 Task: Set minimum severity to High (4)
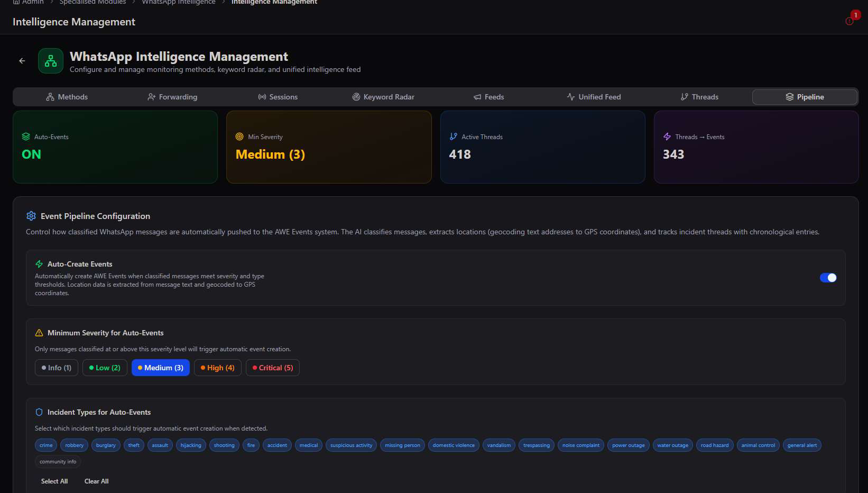click(218, 368)
